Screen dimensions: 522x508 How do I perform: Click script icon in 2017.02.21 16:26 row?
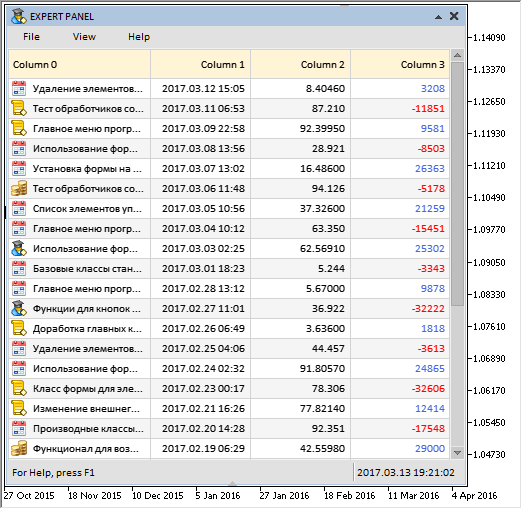[19, 408]
